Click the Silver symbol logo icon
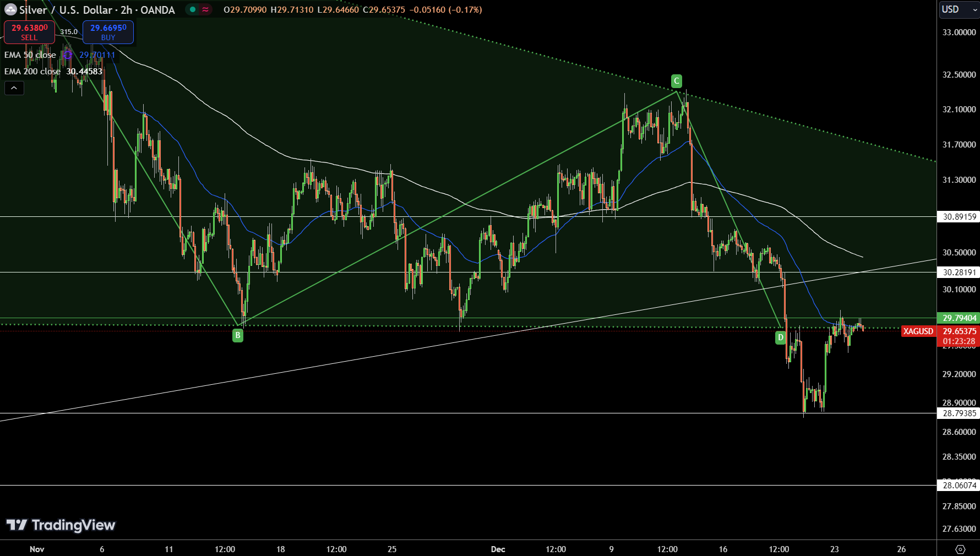 [10, 9]
